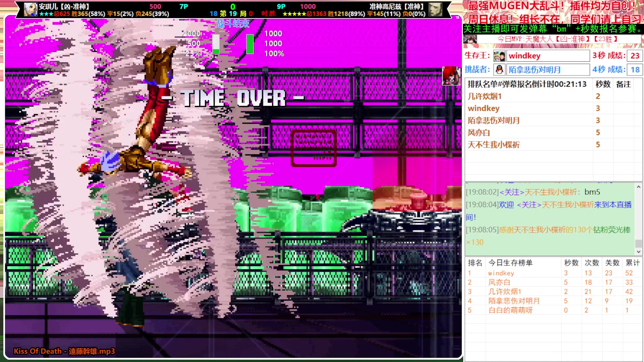Screen dimensions: 644x362
Task: Click left player name 安琪儿
Action: [64, 6]
